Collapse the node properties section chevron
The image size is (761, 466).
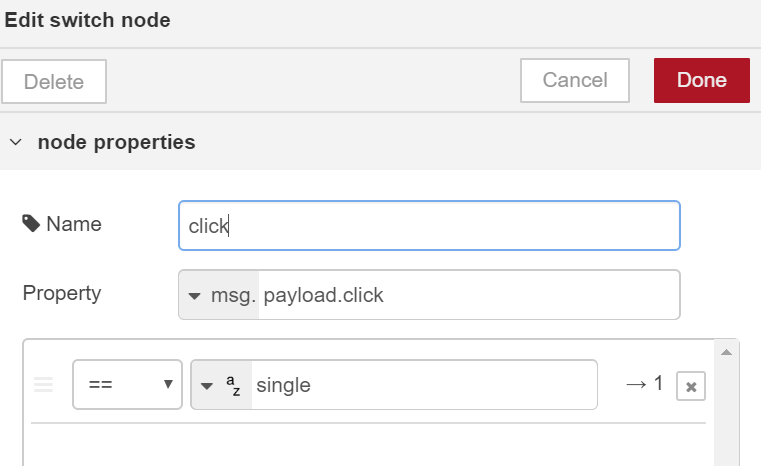[x=16, y=142]
